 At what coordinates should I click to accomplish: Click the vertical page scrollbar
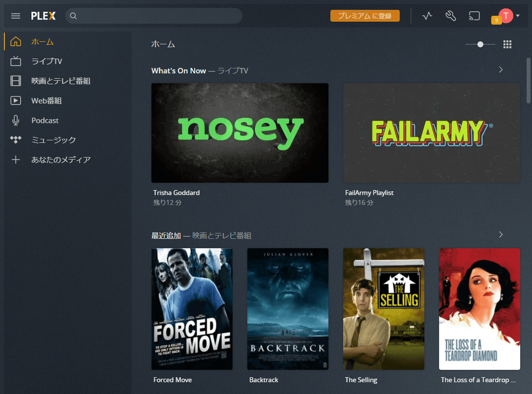pyautogui.click(x=528, y=80)
